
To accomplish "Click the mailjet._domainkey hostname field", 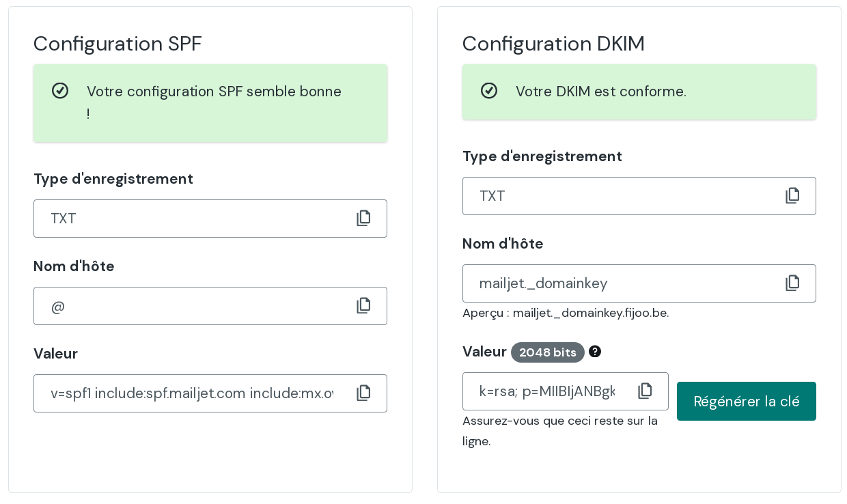I will click(615, 283).
